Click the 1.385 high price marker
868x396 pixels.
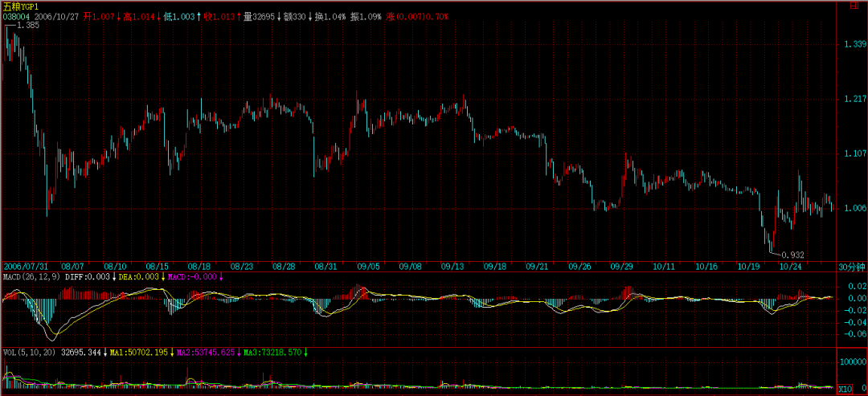point(27,26)
